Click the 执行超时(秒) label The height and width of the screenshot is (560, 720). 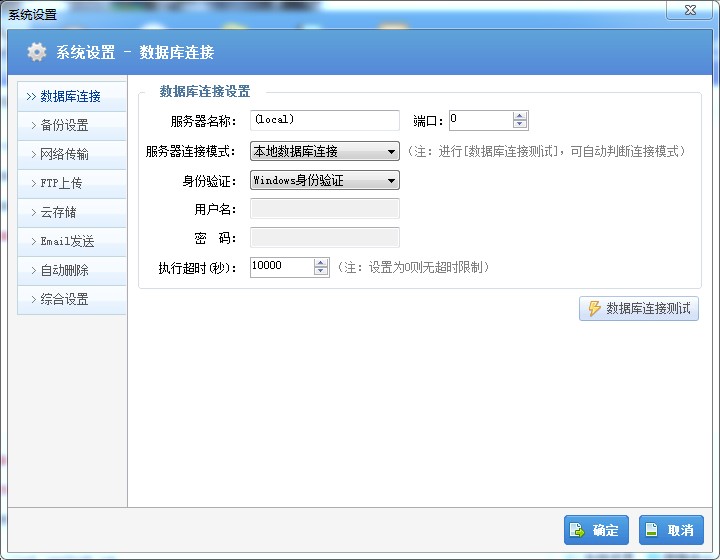[x=197, y=268]
